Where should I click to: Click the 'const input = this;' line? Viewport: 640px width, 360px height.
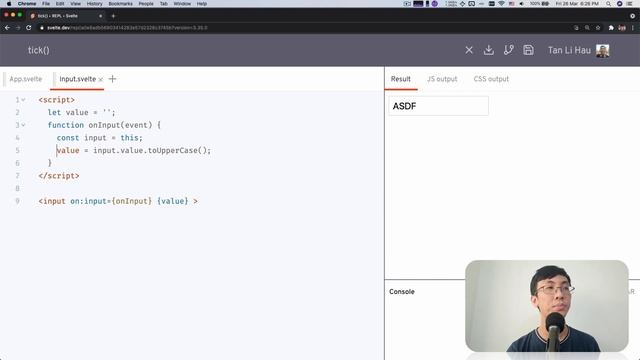point(100,138)
